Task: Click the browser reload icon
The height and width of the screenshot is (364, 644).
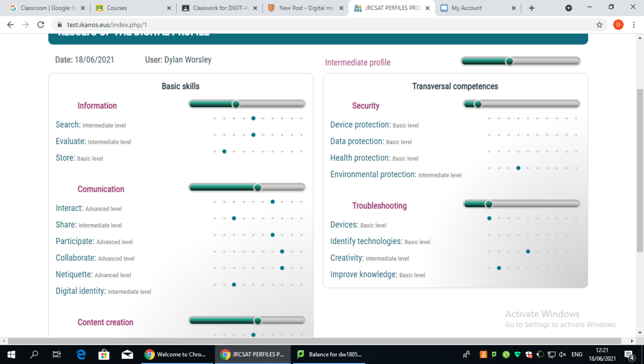Action: point(41,25)
